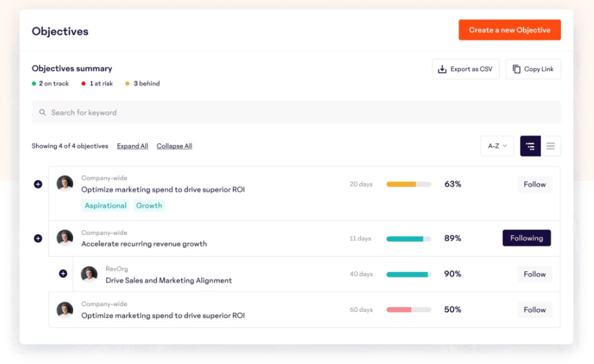Click owner avatar on the 63% objective
Viewport: 594px width, 364px height.
pos(65,184)
